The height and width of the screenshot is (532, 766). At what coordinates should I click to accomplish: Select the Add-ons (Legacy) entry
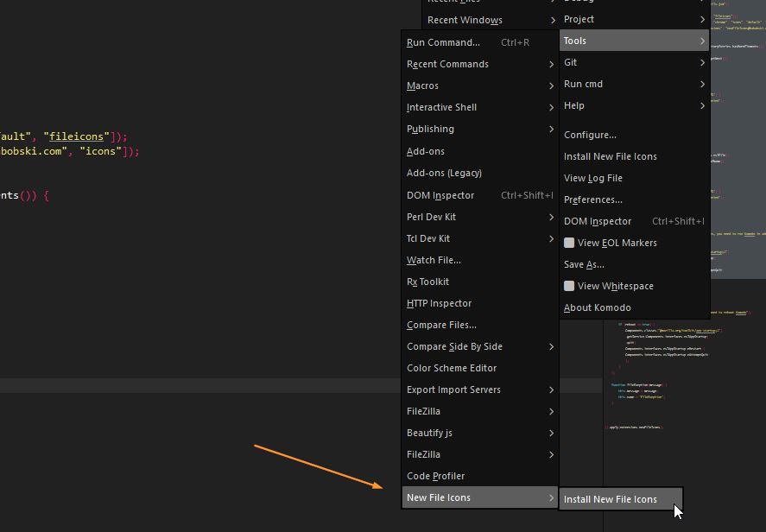pyautogui.click(x=480, y=173)
